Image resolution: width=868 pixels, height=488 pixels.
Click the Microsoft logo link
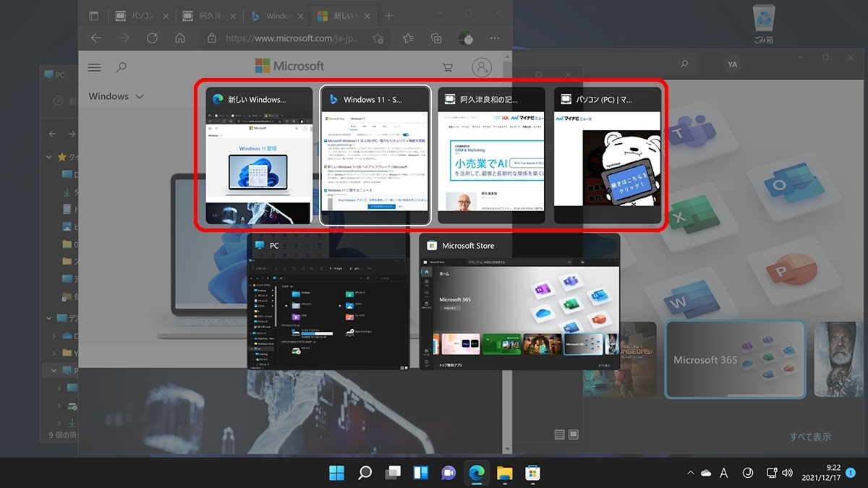tap(289, 67)
